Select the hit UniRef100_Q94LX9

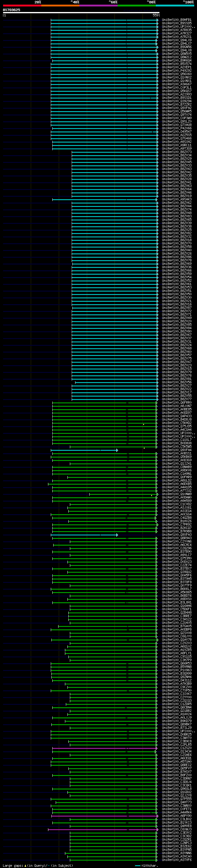tap(176, 40)
